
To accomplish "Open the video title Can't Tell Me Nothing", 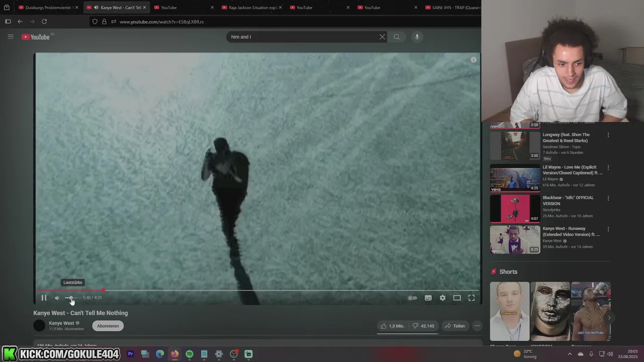I will 80,313.
